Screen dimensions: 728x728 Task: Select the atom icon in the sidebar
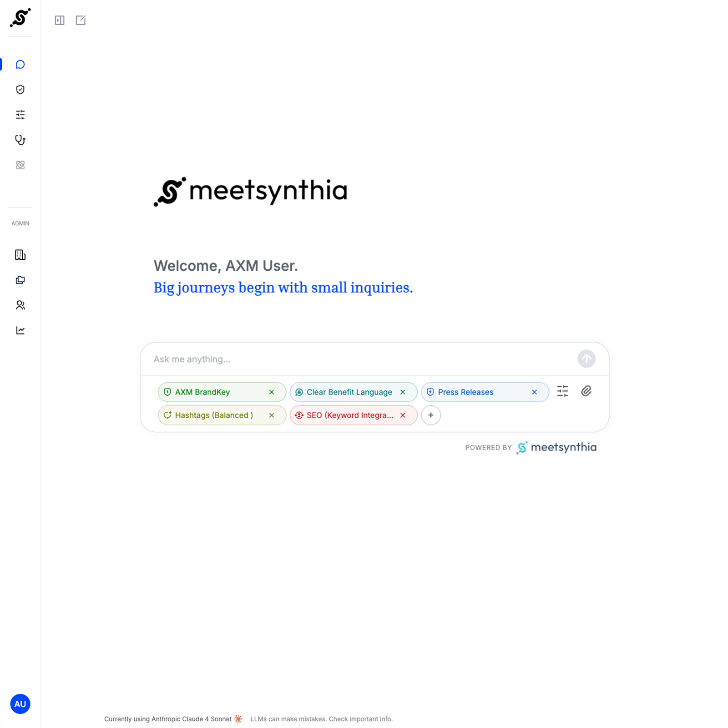pyautogui.click(x=20, y=165)
